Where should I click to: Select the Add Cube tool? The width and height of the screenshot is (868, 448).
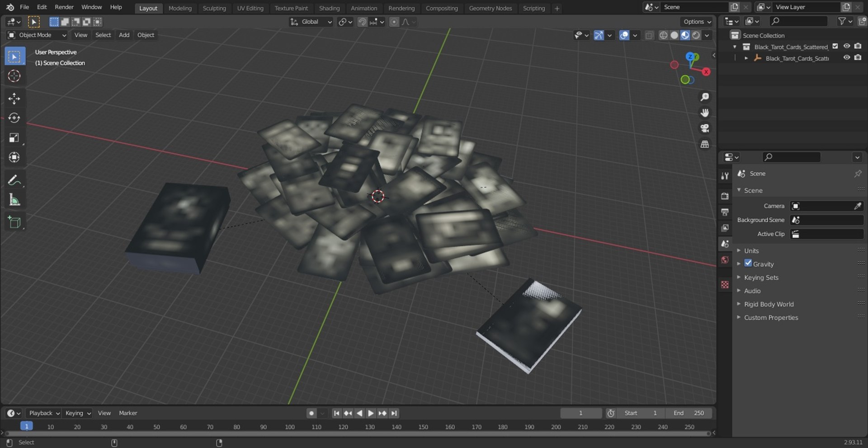point(14,222)
